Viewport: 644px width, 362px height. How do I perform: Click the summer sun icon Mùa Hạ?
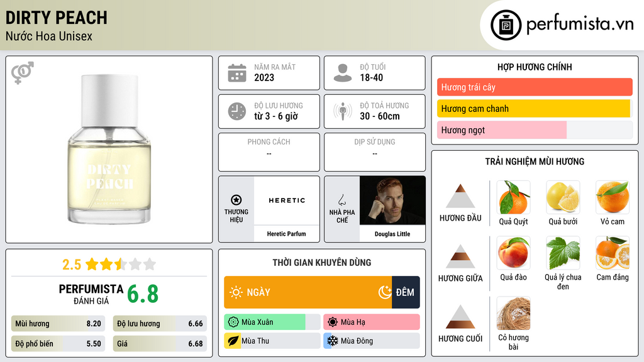point(333,322)
